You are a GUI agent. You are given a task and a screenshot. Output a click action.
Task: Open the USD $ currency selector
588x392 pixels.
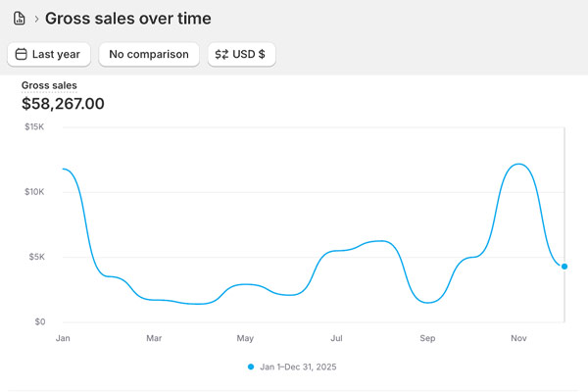tap(241, 55)
